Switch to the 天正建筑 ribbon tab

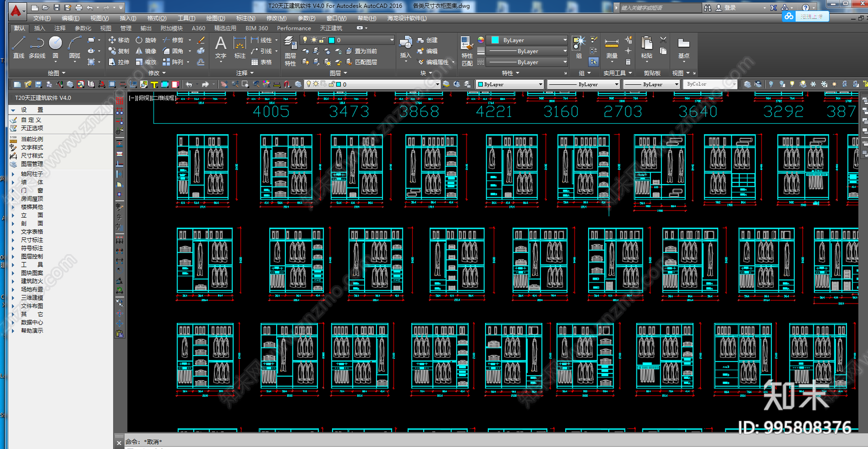pos(331,28)
